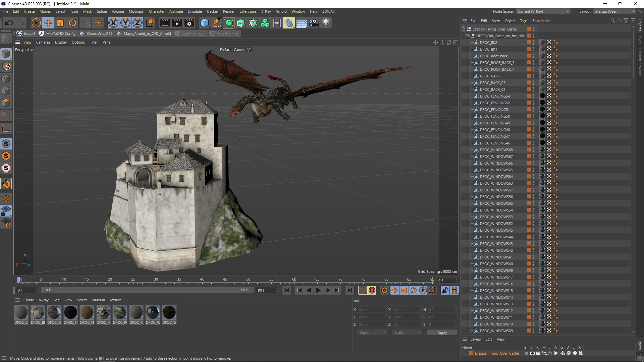Click the CinemaVrayR23 button
644x362 pixels.
pos(96,34)
